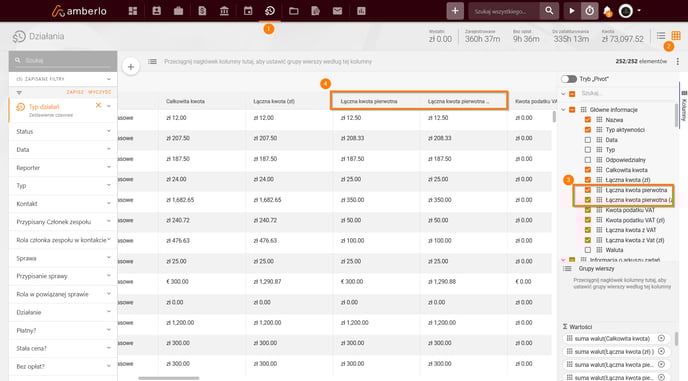Switch to list view icon

661,36
